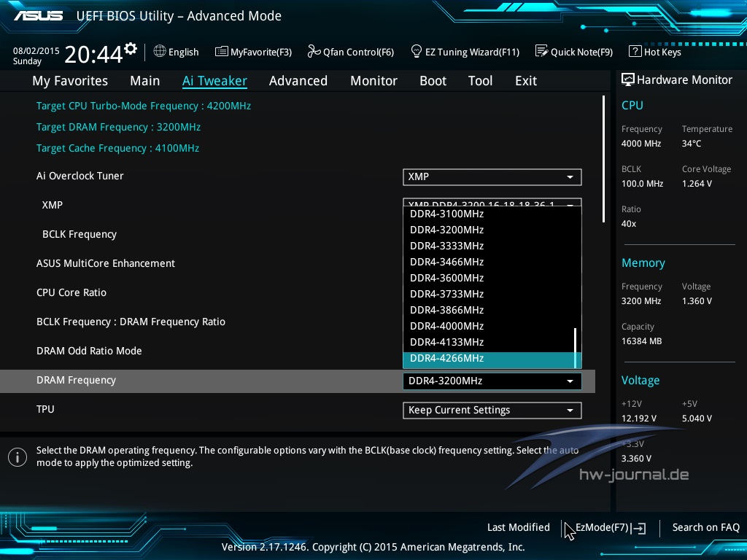The height and width of the screenshot is (560, 747).
Task: Open the DRAM Frequency DDR4-3200MHz dropdown
Action: coord(492,381)
